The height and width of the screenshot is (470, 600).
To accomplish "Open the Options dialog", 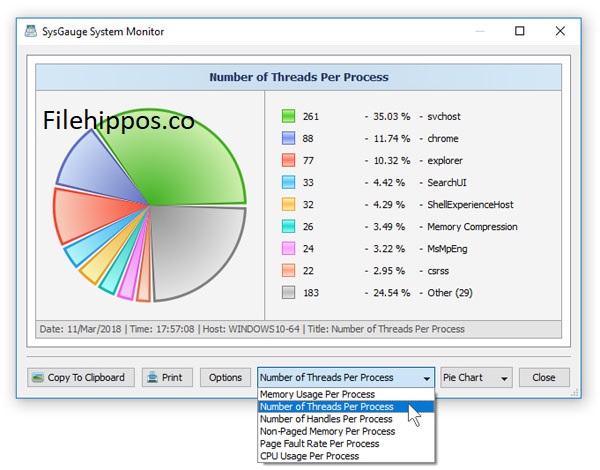I will click(225, 378).
